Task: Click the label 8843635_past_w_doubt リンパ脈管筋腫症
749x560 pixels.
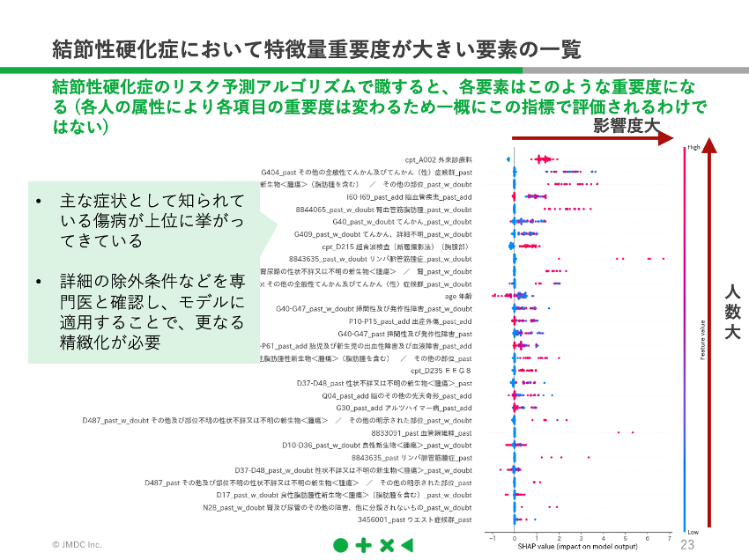Action: [381, 259]
